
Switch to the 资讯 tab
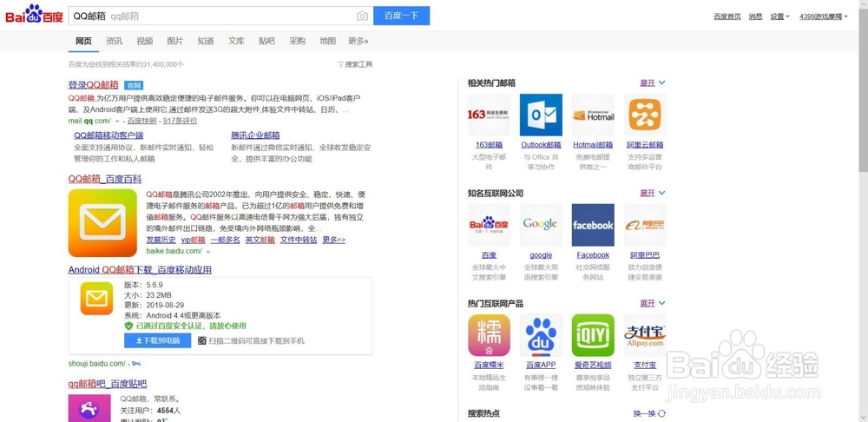point(114,41)
